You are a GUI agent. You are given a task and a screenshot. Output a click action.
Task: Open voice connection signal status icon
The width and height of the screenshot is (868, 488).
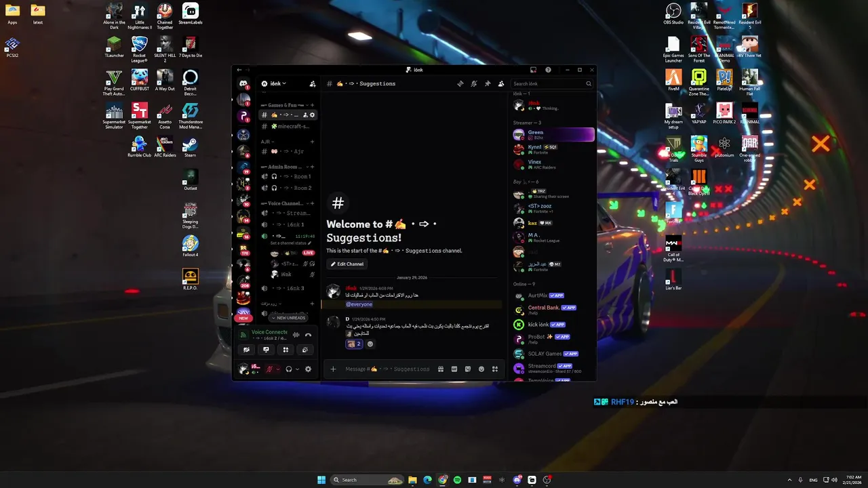coord(243,335)
